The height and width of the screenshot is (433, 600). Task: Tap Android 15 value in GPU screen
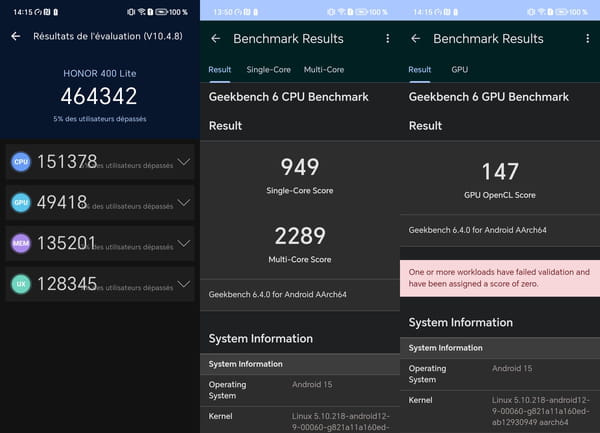(512, 368)
